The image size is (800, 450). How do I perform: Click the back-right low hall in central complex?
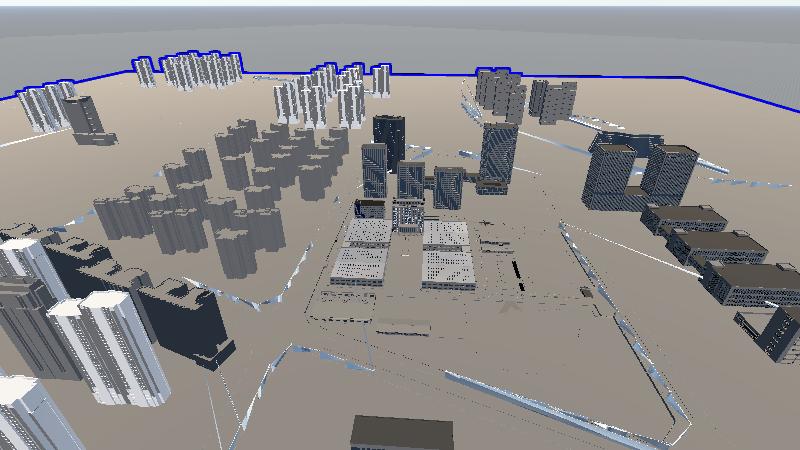coord(446,234)
